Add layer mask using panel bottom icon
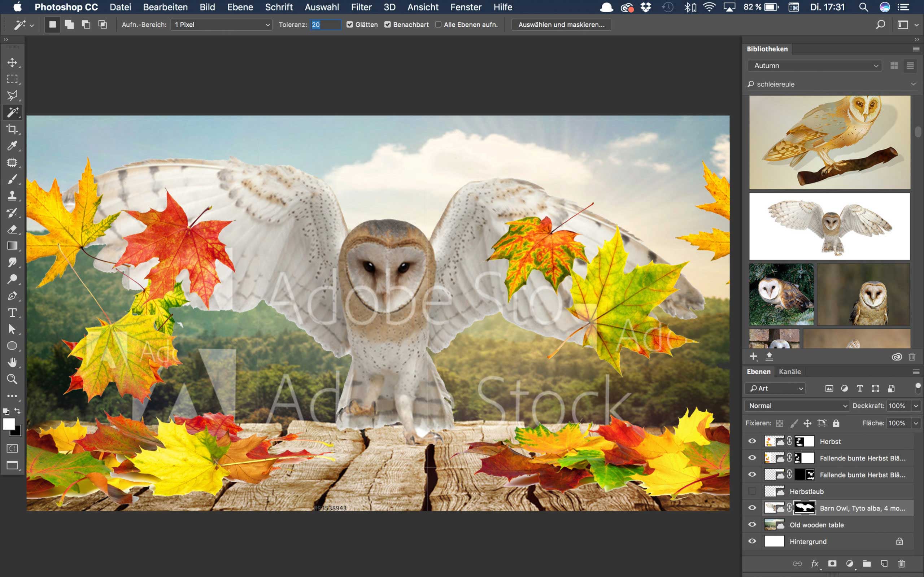Screen dimensions: 924x577 pos(832,563)
